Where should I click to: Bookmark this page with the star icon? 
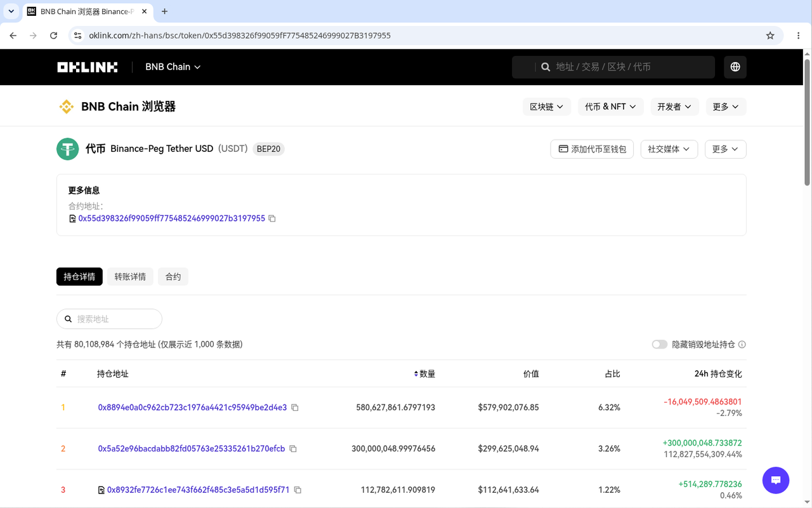(x=770, y=36)
